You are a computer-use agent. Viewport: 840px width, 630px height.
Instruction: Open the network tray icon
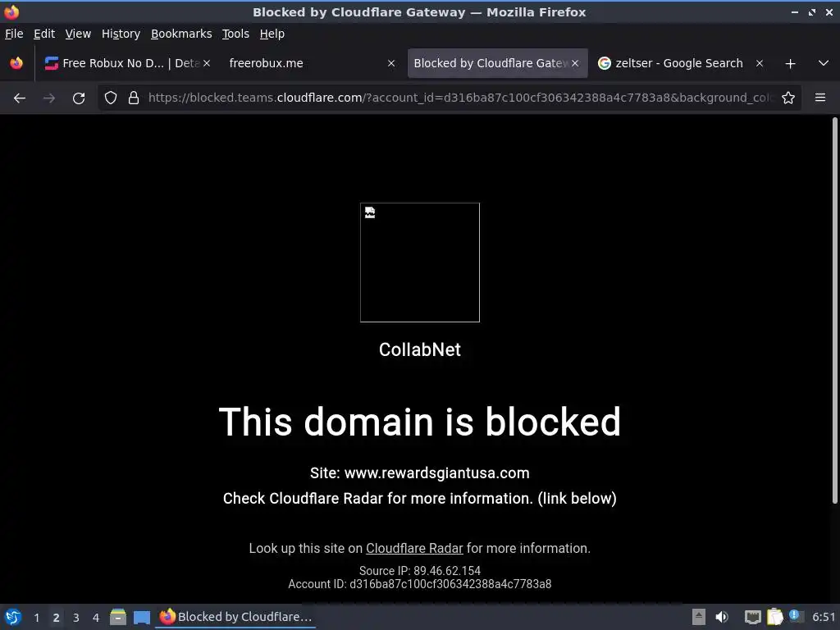click(x=753, y=617)
